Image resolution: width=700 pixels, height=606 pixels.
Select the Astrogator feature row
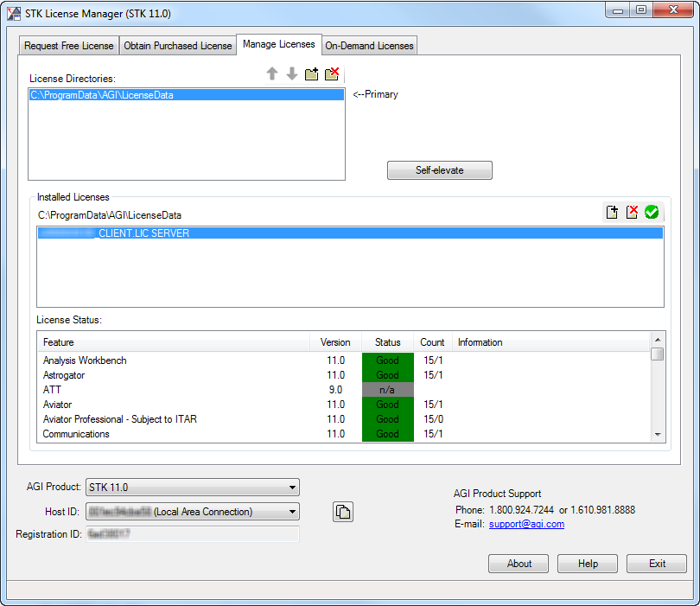coord(344,375)
